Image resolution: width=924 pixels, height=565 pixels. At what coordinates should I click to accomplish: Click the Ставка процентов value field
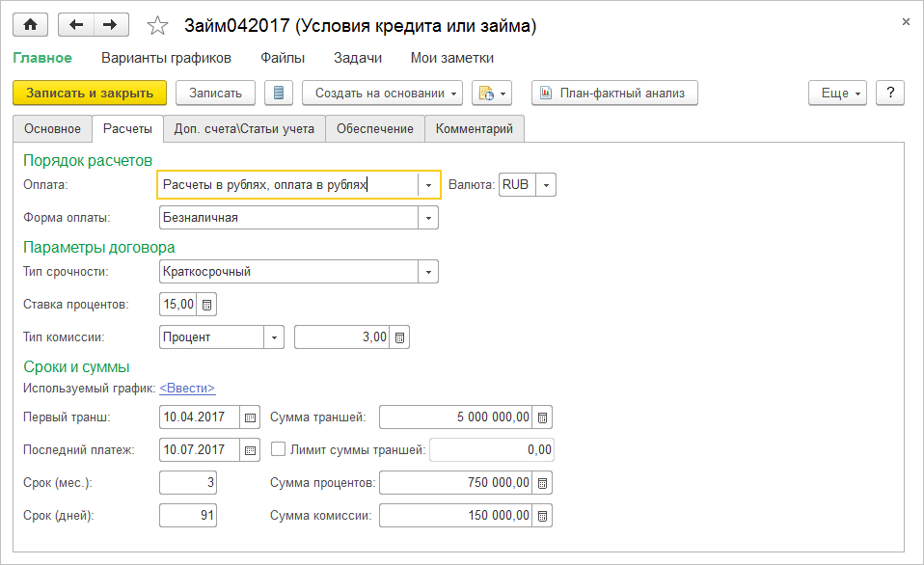(178, 305)
